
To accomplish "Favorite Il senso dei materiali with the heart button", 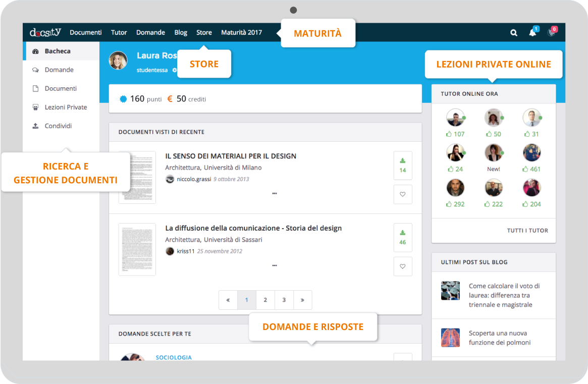I will coord(403,194).
